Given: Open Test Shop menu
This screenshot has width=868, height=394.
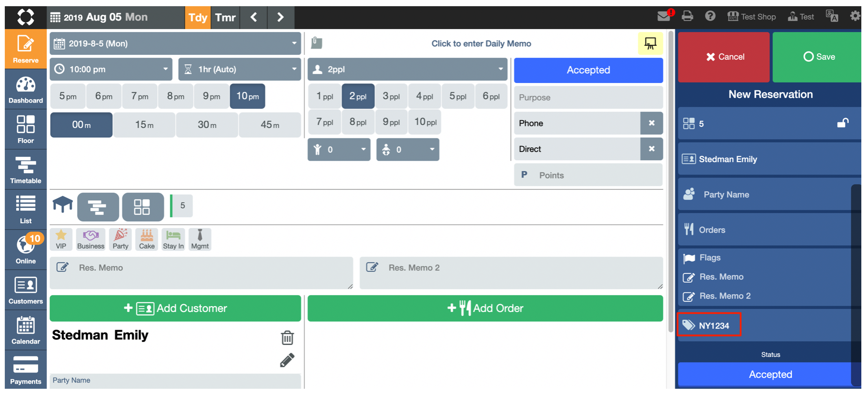Looking at the screenshot, I should pyautogui.click(x=751, y=17).
